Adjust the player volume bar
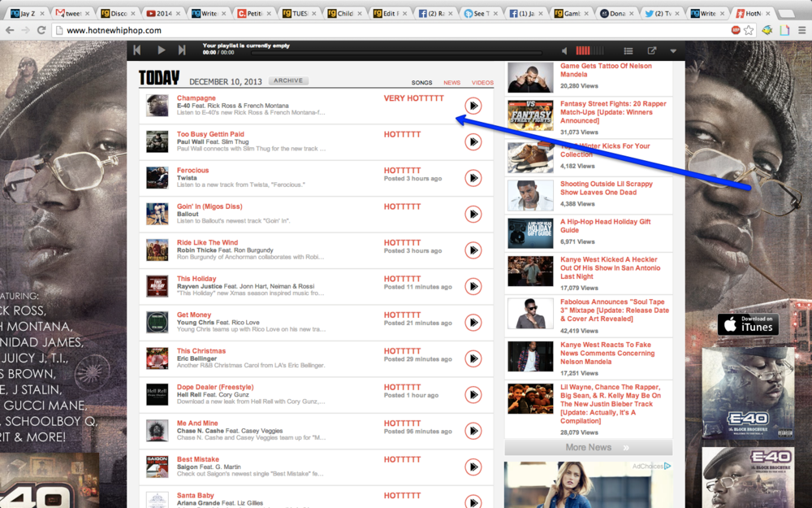The image size is (812, 508). point(590,51)
